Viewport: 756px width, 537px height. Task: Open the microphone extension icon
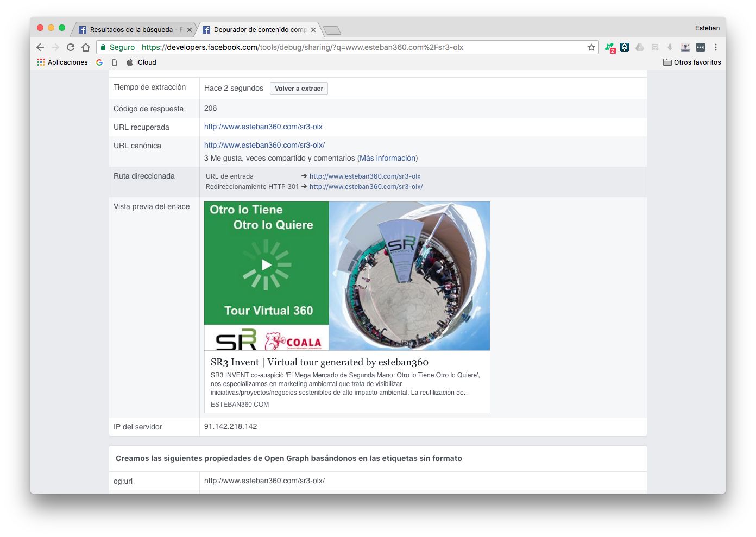pyautogui.click(x=670, y=47)
